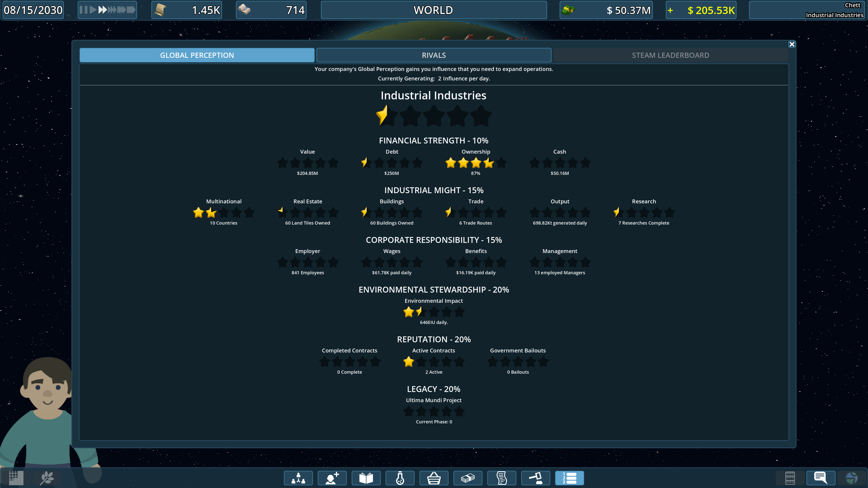Open the auction gavel icon
Viewport: 868px width, 488px height.
pyautogui.click(x=536, y=478)
